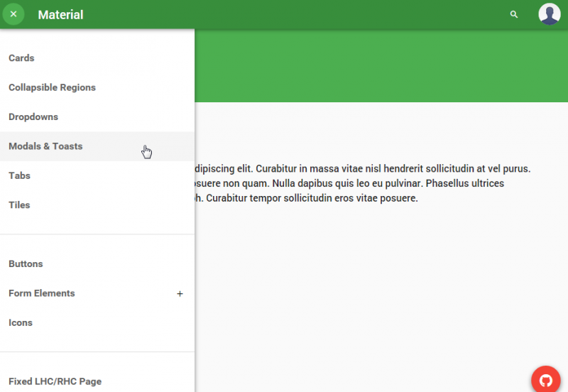The height and width of the screenshot is (392, 568).
Task: Open the Modals & Toasts menu item
Action: tap(45, 146)
